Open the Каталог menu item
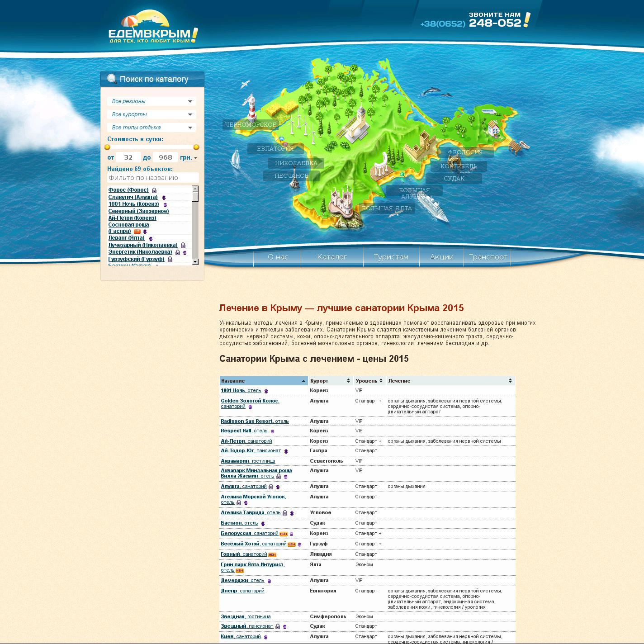Screen dimensions: 644x644 pos(332,257)
